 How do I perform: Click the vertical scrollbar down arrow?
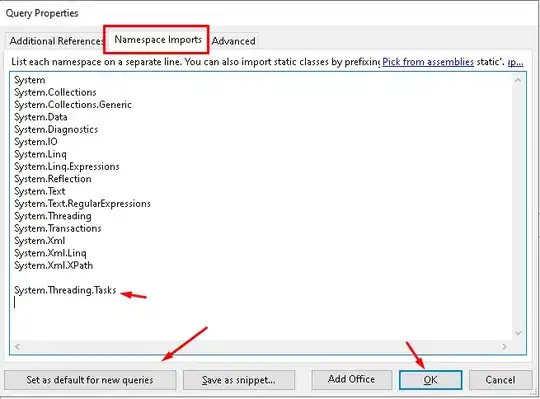point(518,333)
